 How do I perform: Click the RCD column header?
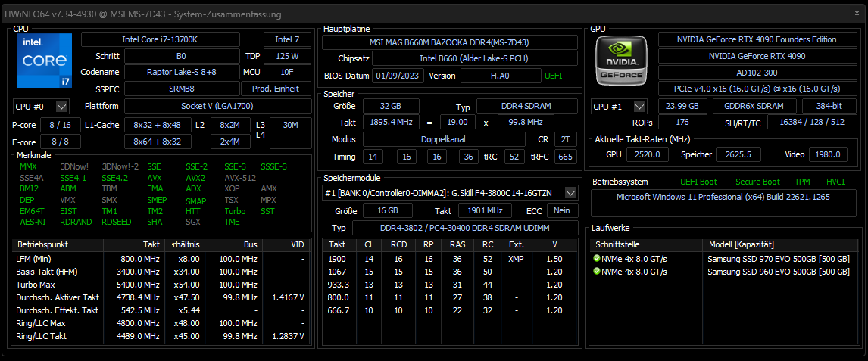click(398, 244)
